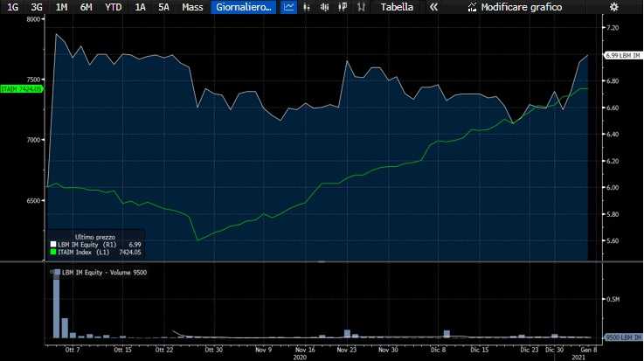Click the 7000 left axis value

[x=33, y=140]
